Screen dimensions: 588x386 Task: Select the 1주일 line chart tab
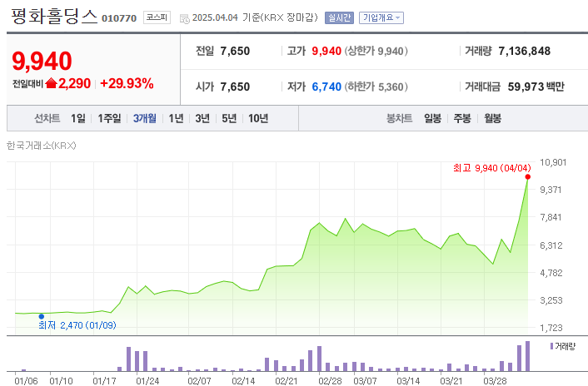109,118
